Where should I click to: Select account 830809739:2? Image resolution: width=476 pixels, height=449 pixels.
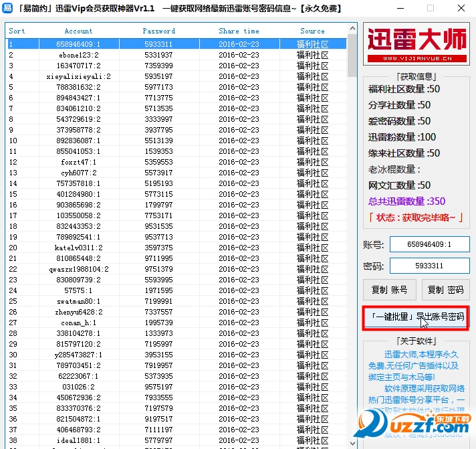pos(78,280)
